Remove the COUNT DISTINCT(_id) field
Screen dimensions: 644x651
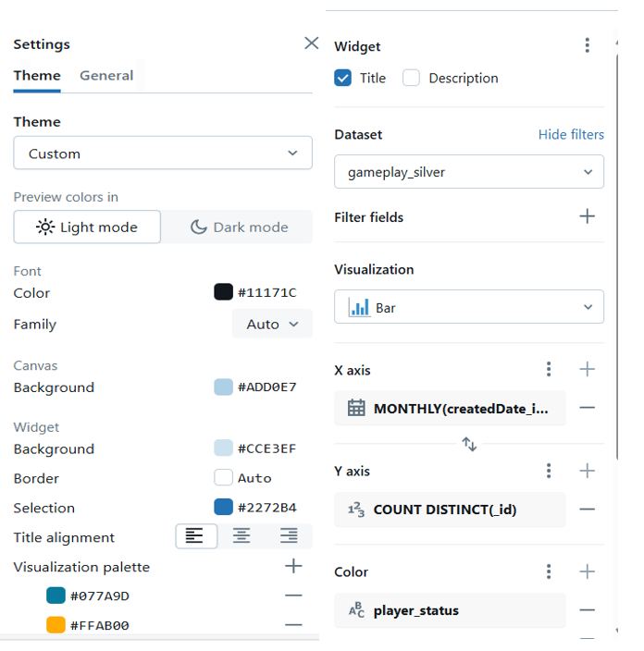coord(587,509)
